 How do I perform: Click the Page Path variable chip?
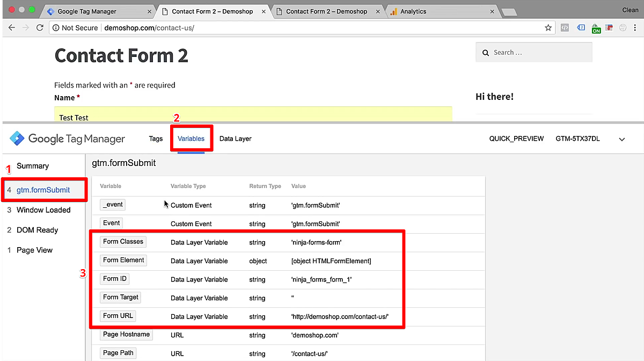(x=118, y=353)
